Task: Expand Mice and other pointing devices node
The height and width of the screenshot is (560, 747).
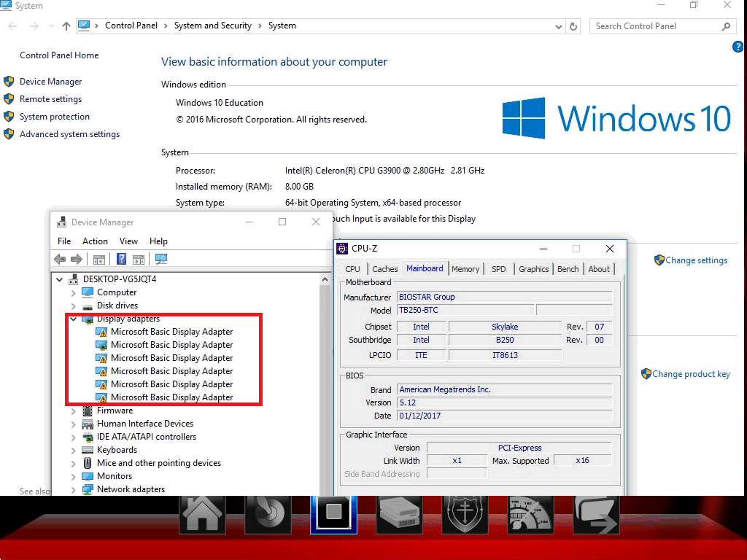Action: (74, 463)
